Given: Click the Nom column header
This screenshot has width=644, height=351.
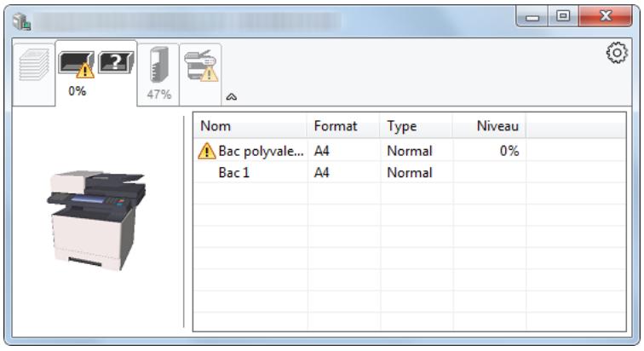Looking at the screenshot, I should tap(250, 126).
